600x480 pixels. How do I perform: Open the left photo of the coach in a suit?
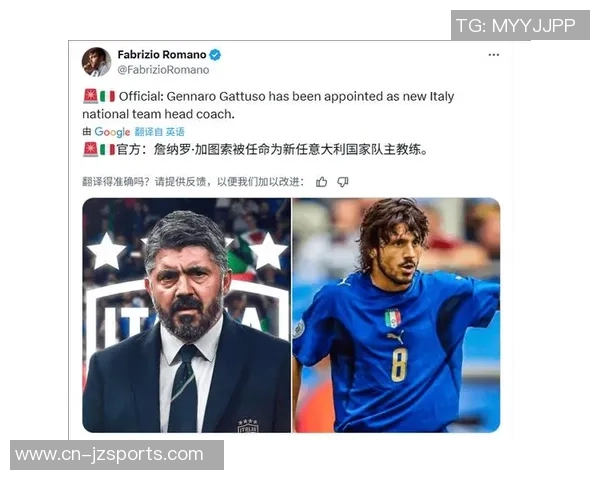(187, 315)
